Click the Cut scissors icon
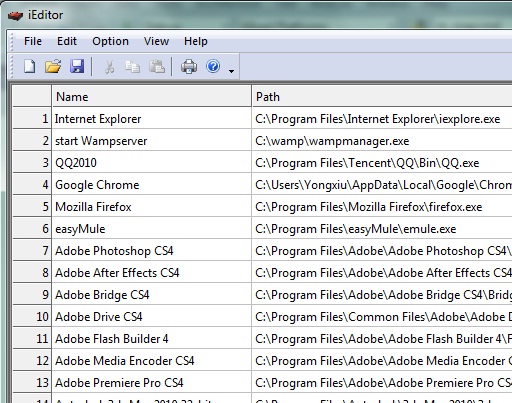 coord(109,67)
